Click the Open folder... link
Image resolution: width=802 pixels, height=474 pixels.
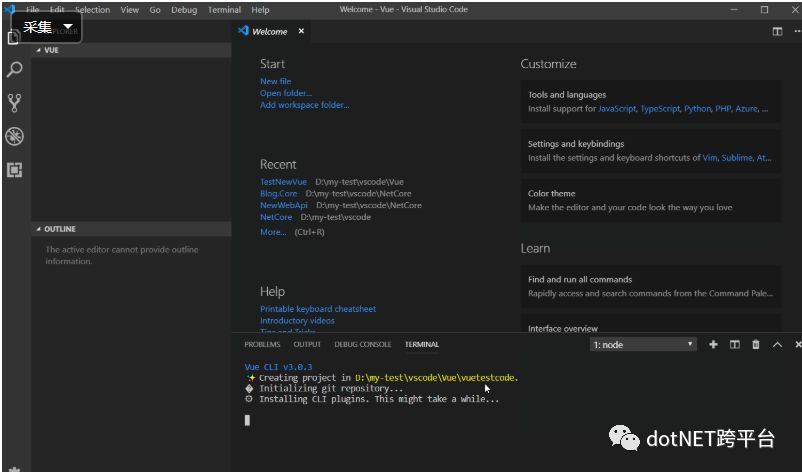point(285,93)
